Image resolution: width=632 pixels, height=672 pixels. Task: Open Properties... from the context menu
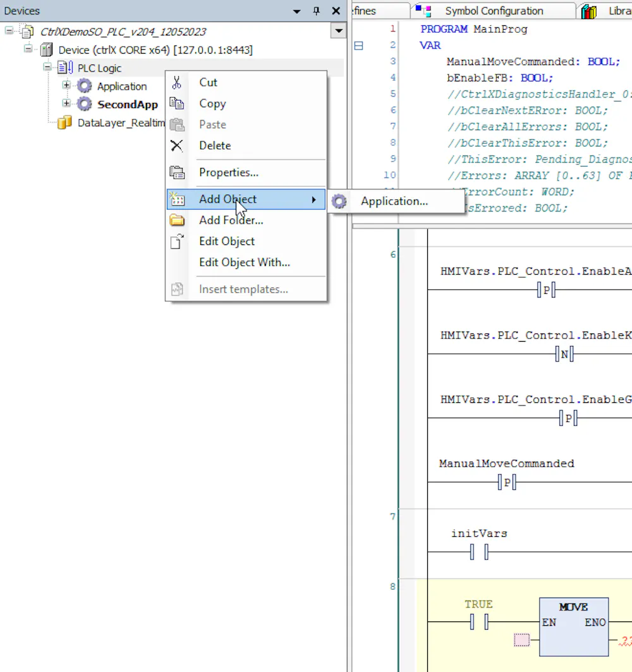pyautogui.click(x=246, y=172)
